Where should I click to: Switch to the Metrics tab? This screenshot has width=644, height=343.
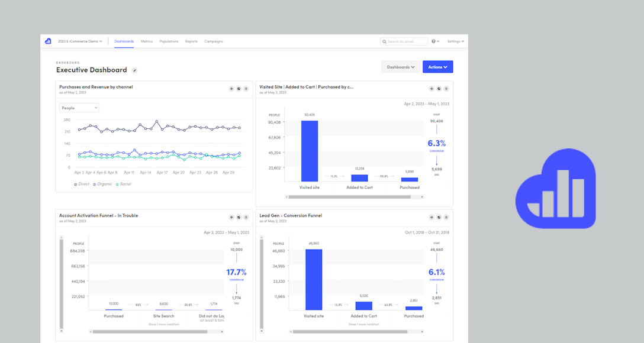coord(146,41)
